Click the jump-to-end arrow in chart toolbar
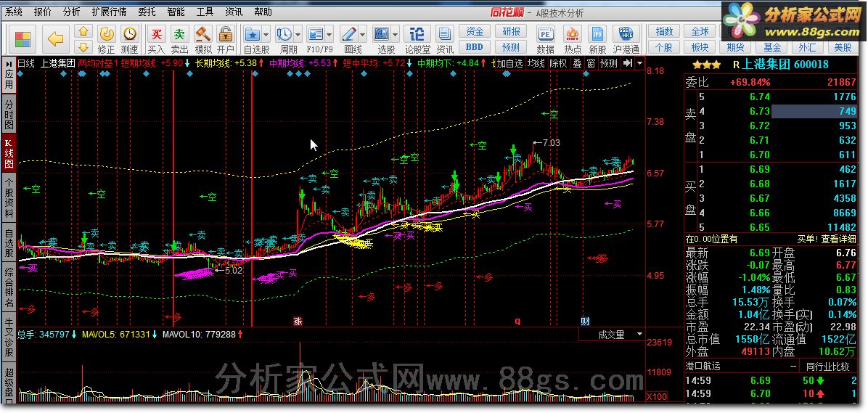Screen dimensions: 868x413 click(627, 63)
